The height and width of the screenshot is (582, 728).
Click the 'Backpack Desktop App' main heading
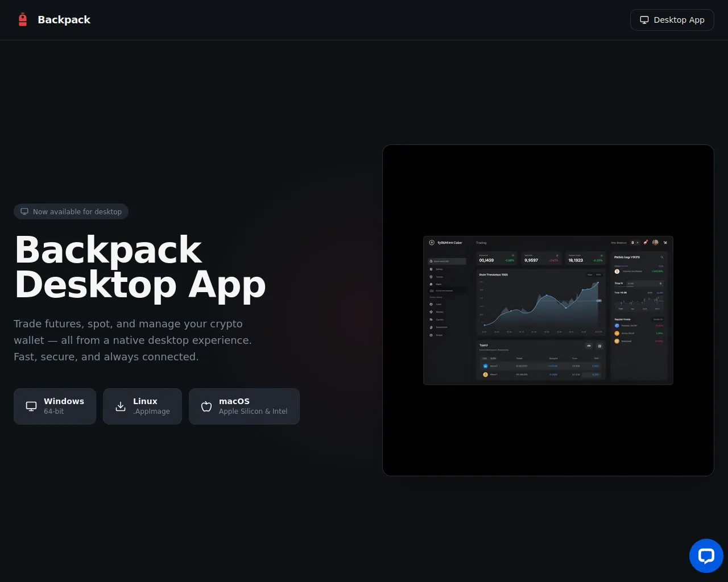140,267
